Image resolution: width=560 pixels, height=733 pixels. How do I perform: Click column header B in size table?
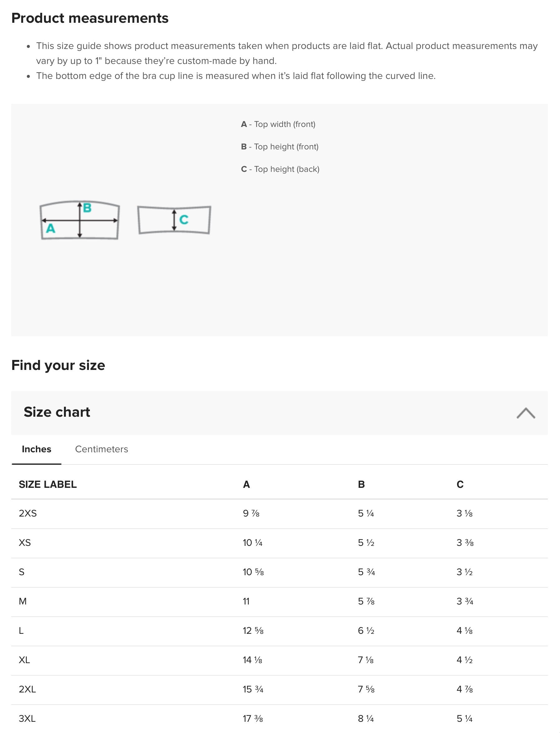point(361,484)
